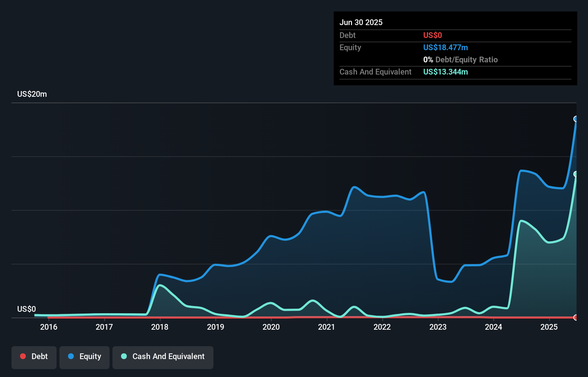Click the 2019 x-axis label
Viewport: 588px width, 377px height.
pos(216,327)
